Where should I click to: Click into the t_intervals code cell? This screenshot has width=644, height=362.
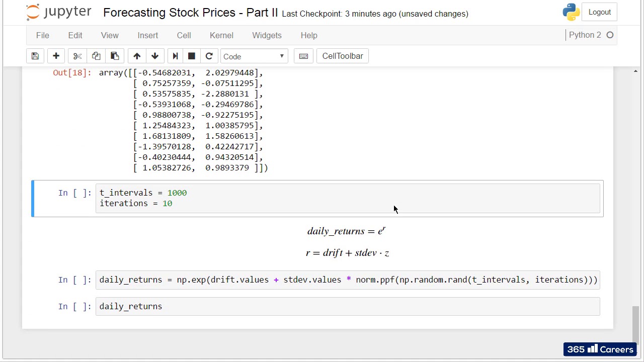point(348,198)
